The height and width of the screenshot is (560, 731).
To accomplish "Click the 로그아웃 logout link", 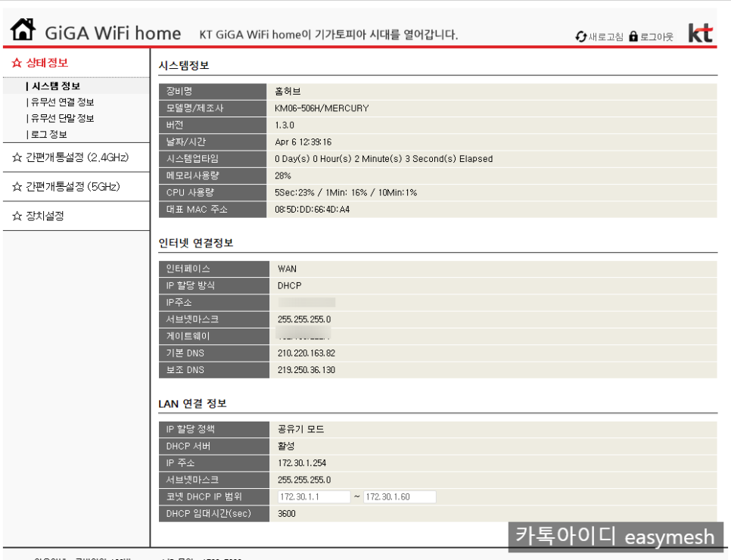I will 657,36.
